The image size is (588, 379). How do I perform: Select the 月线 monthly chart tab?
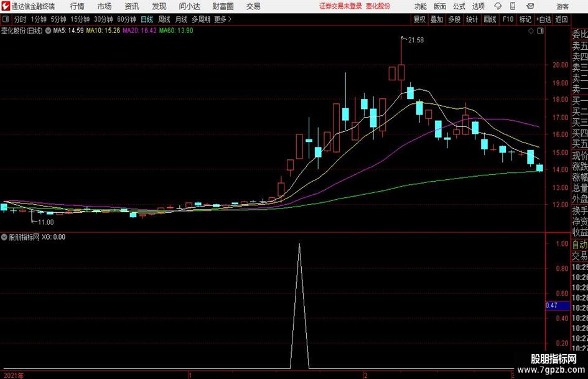182,19
